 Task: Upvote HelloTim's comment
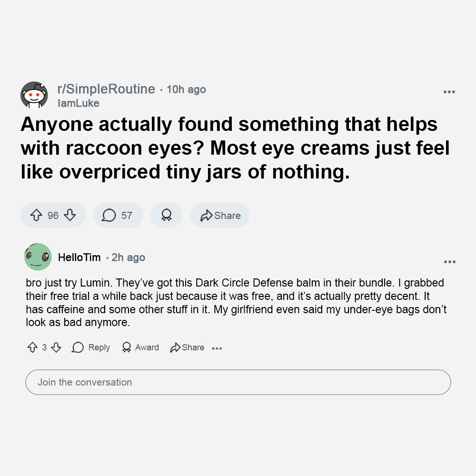[32, 347]
